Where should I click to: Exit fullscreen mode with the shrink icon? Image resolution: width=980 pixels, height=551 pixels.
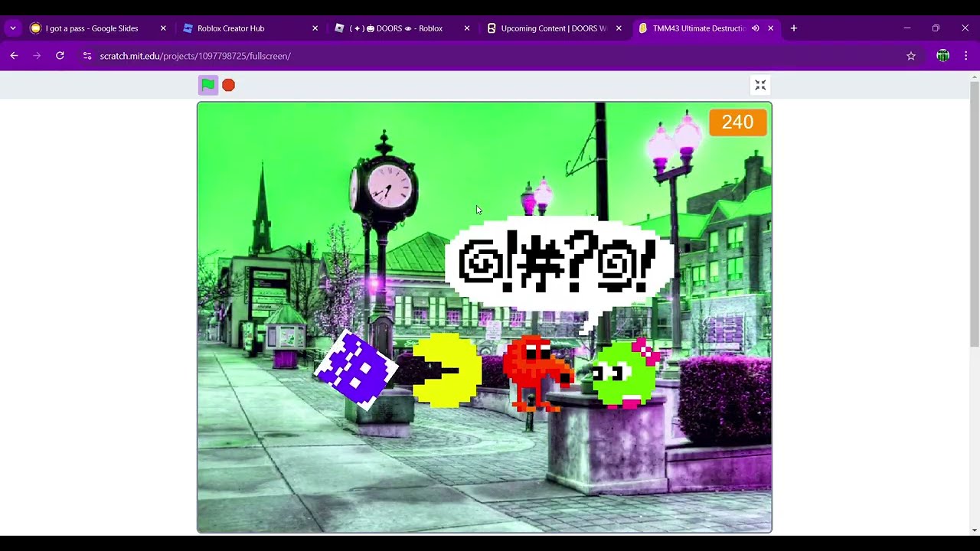(760, 85)
